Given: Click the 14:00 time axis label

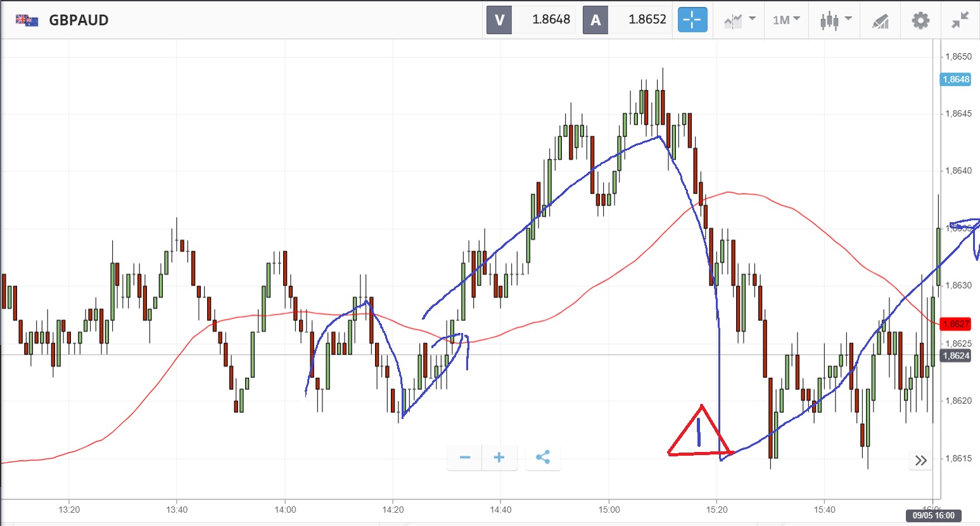Looking at the screenshot, I should coord(285,510).
